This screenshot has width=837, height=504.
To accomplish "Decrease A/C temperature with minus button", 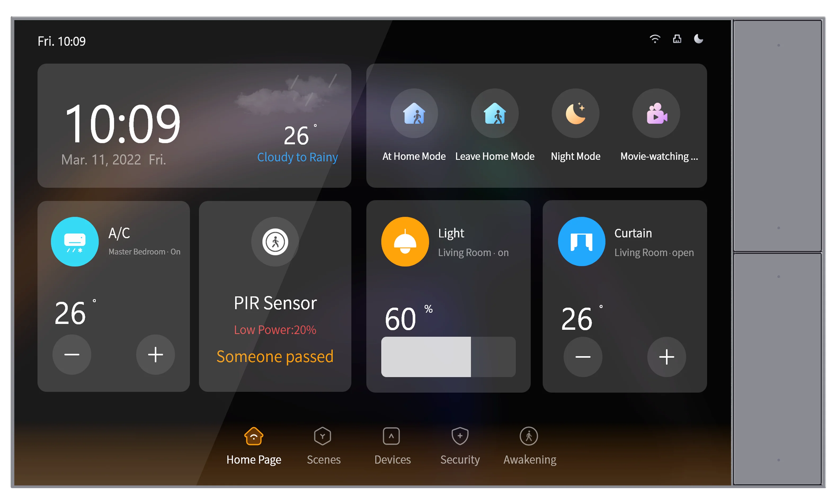I will pyautogui.click(x=72, y=354).
